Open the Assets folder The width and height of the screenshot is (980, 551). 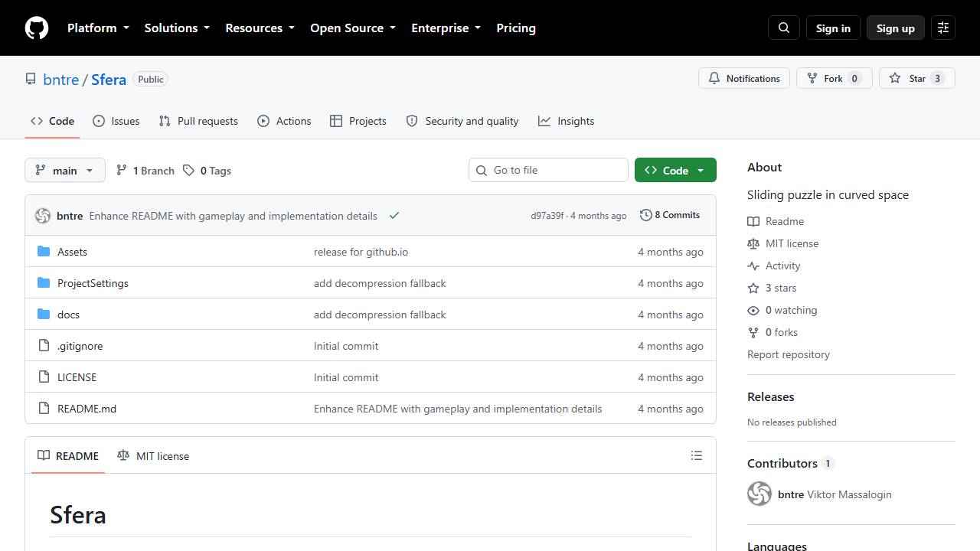click(x=72, y=252)
